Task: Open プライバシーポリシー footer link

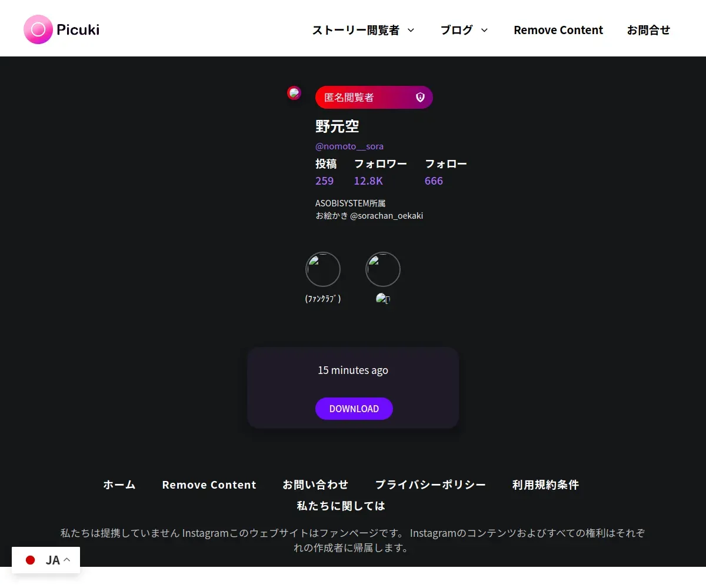Action: click(431, 485)
